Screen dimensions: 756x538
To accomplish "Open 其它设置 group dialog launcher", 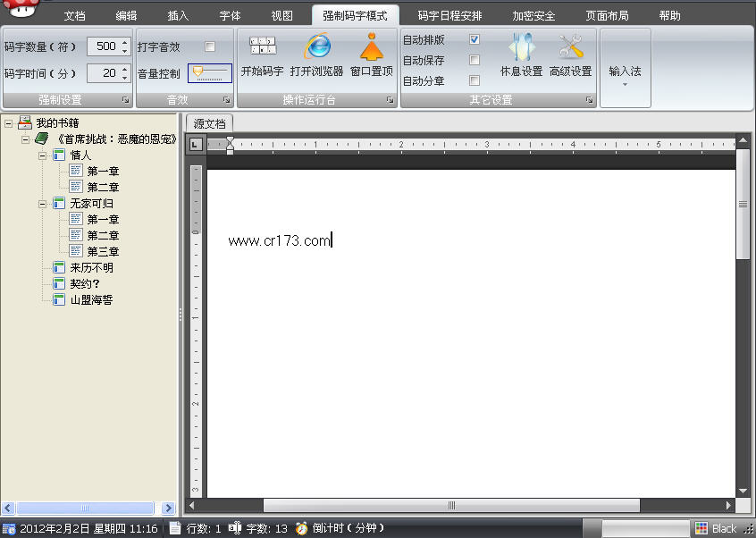I will click(x=589, y=100).
